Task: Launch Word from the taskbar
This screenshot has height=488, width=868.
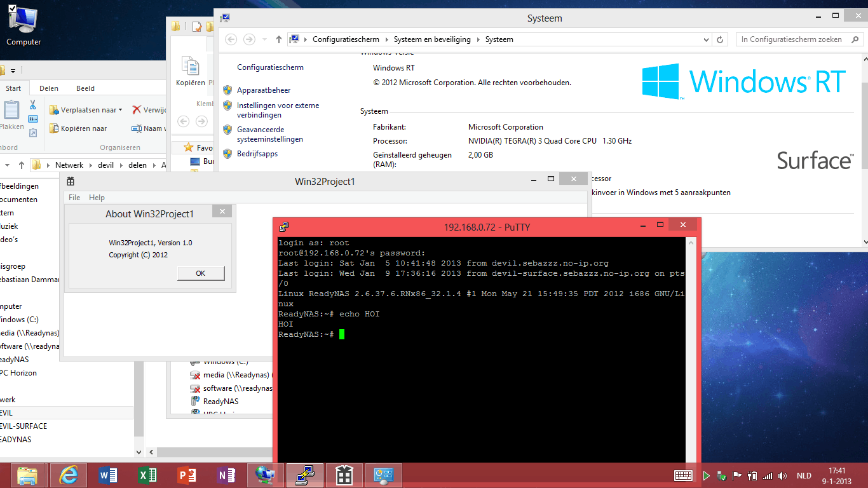Action: [108, 475]
